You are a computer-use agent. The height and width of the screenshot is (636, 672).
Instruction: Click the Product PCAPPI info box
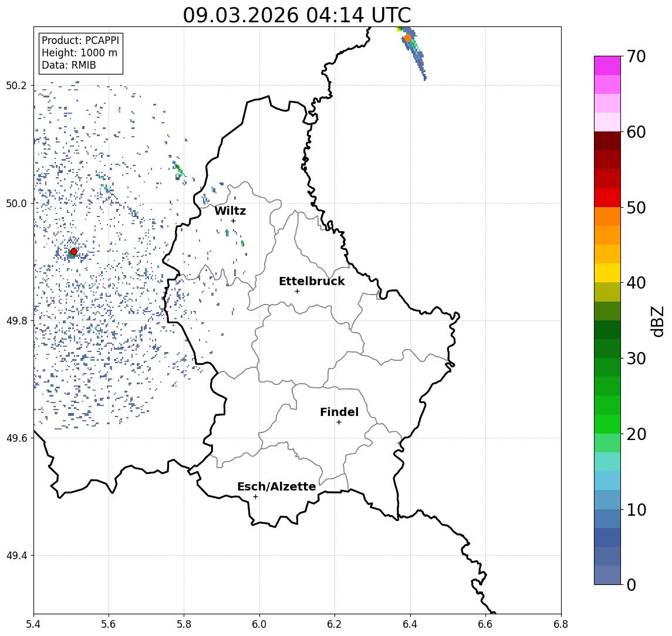[x=80, y=53]
